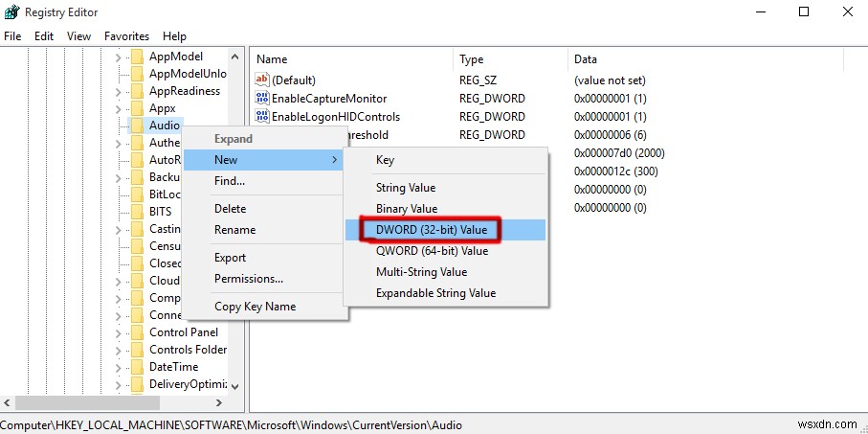The image size is (868, 434).
Task: Open the Help menu
Action: (174, 36)
